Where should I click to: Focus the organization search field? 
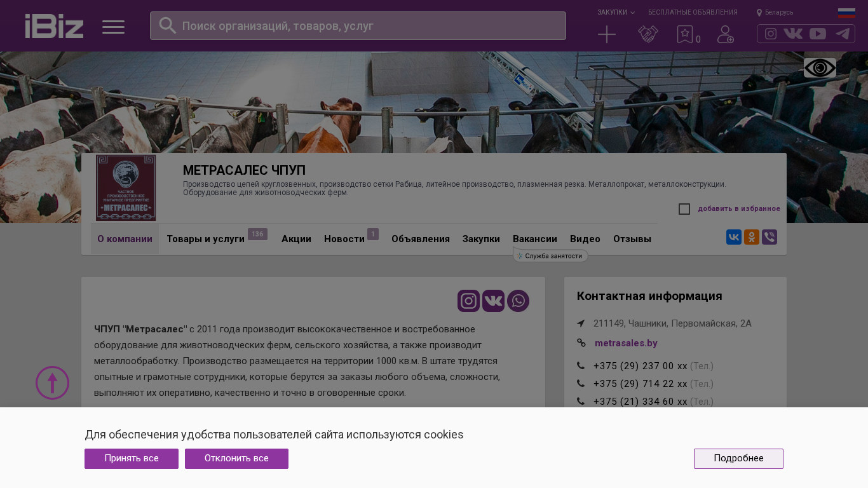coord(358,25)
